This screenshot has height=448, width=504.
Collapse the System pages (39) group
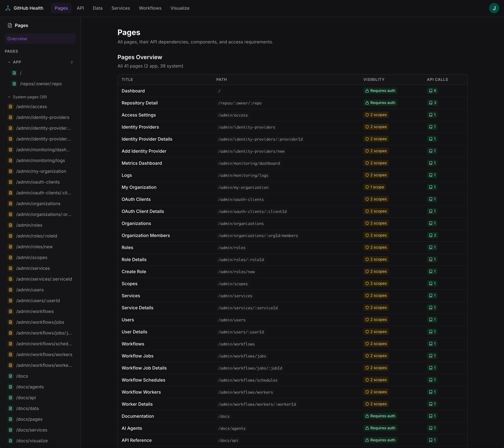(x=9, y=97)
